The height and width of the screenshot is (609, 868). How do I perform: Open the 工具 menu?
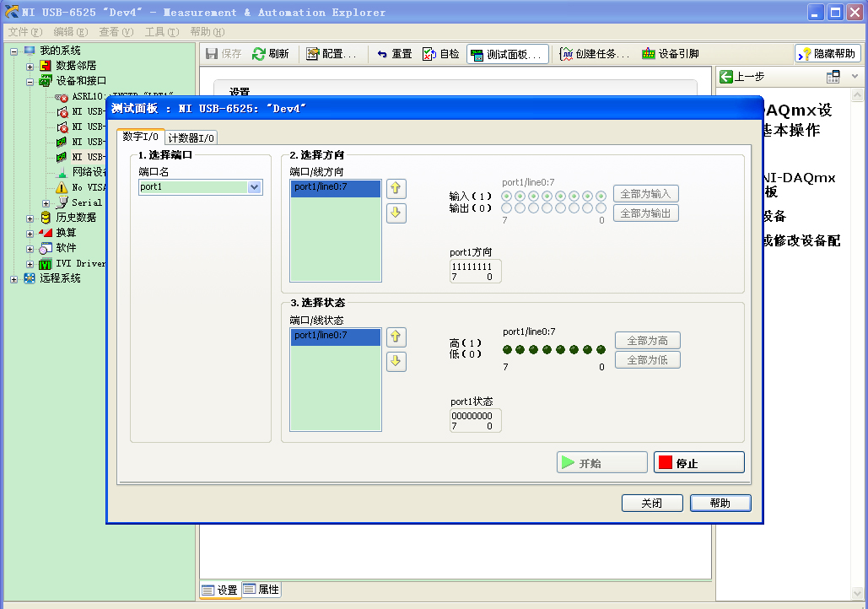[x=162, y=31]
